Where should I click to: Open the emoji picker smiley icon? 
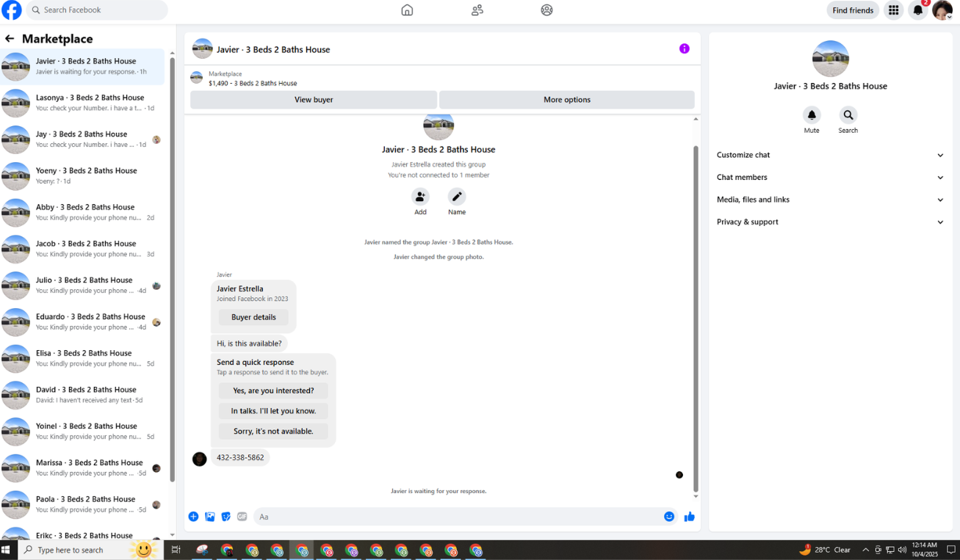[669, 517]
